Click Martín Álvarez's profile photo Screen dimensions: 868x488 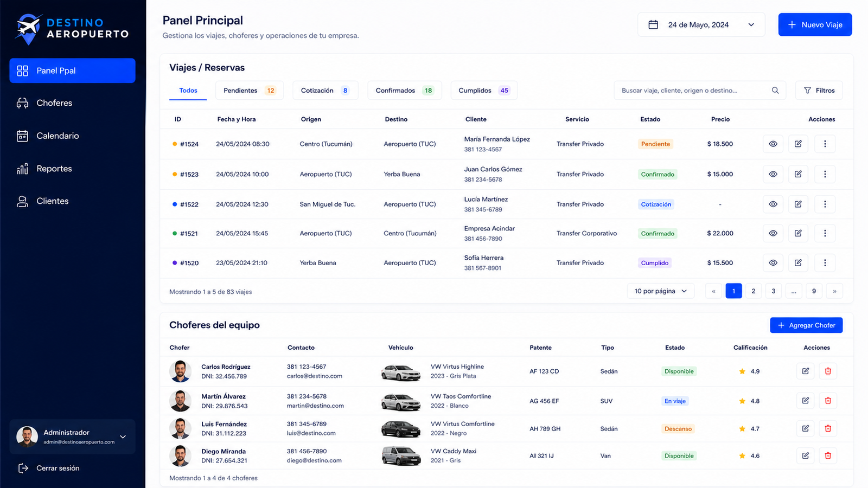[x=180, y=401]
